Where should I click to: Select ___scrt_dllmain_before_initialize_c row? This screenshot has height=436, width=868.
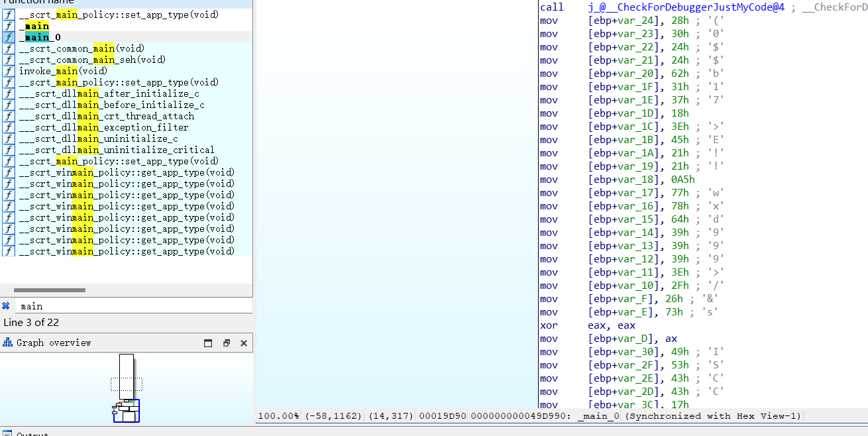coord(127,105)
